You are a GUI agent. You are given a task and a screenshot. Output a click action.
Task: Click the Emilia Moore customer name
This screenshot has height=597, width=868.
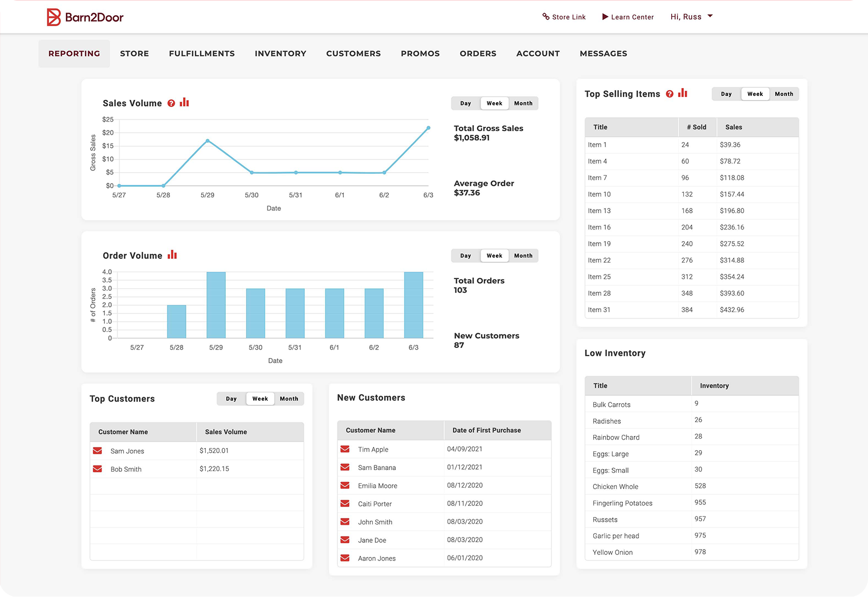377,485
